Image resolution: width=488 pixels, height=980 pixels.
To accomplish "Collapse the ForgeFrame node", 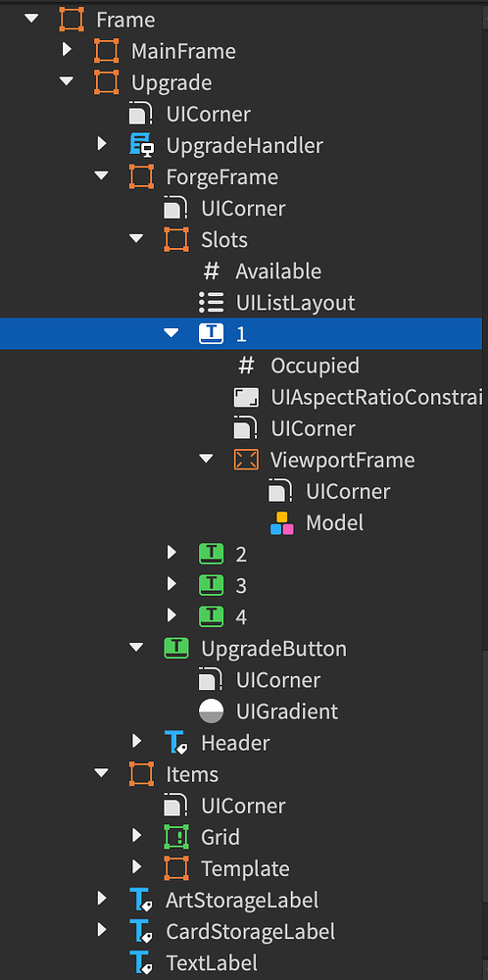I will click(x=101, y=176).
